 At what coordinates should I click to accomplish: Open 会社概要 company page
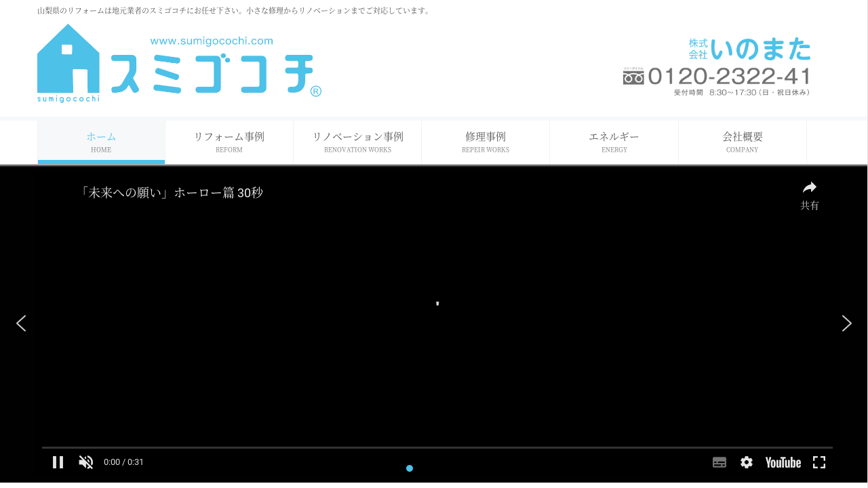pyautogui.click(x=743, y=142)
